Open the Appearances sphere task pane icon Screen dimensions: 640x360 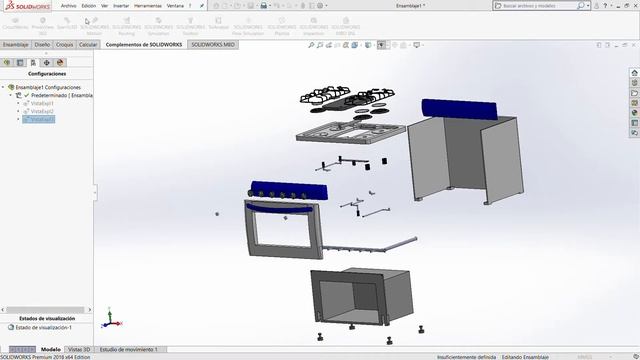tap(634, 113)
